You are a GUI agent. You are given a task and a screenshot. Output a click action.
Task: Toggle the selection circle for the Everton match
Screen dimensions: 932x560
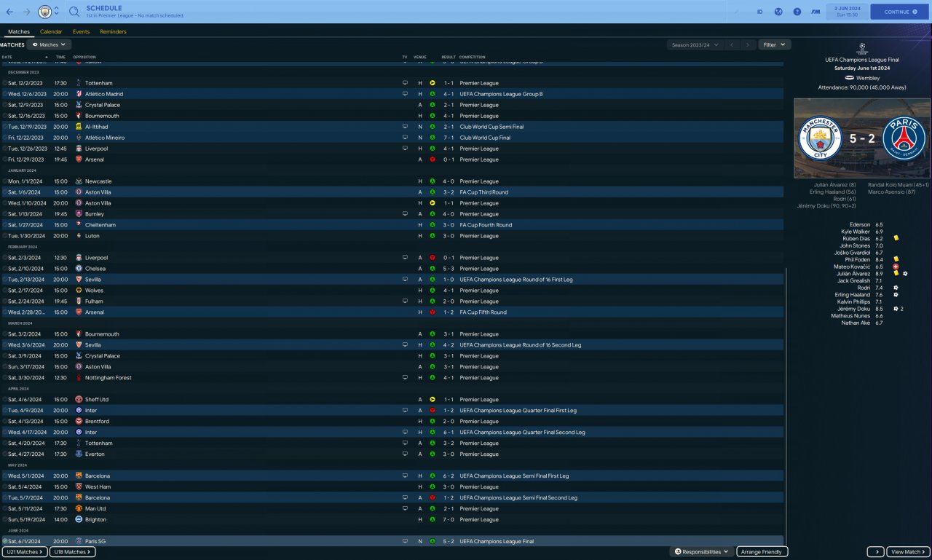[5, 454]
